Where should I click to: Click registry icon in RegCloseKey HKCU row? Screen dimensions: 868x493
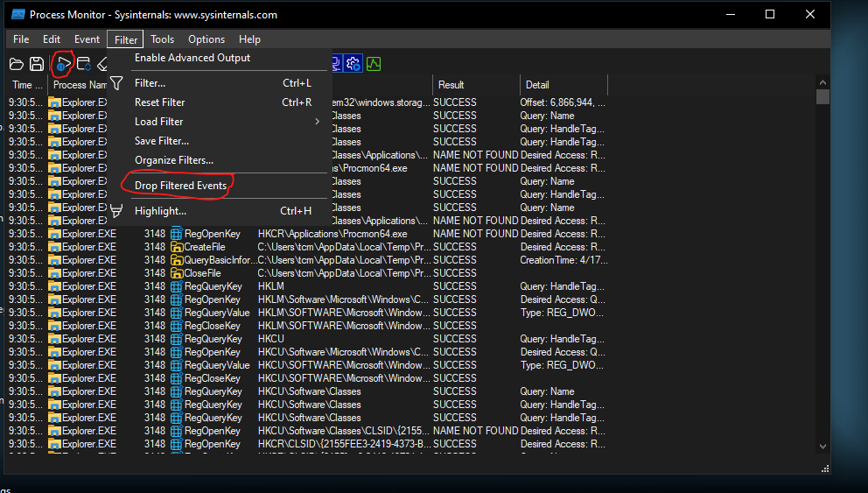pyautogui.click(x=177, y=378)
